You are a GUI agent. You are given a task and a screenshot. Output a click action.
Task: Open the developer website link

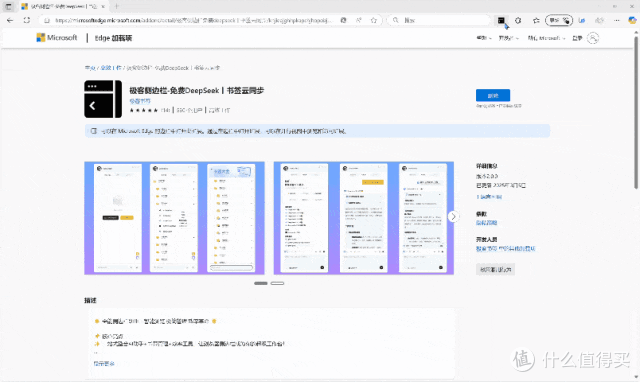coord(505,249)
